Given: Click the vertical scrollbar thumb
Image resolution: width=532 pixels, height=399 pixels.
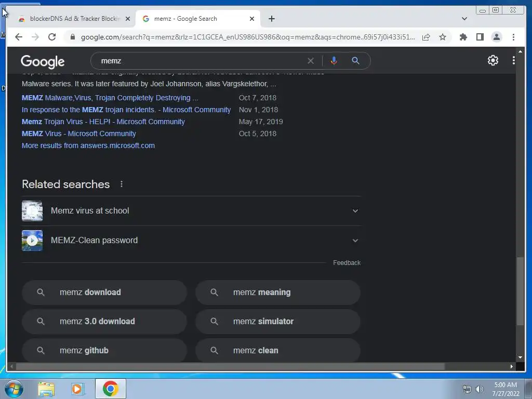Looking at the screenshot, I should click(x=520, y=291).
